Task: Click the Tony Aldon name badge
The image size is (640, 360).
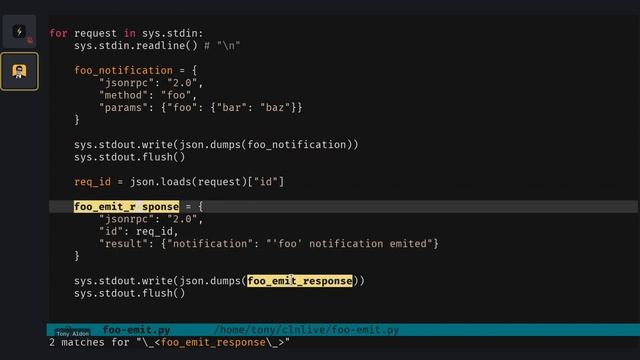Action: pos(72,333)
